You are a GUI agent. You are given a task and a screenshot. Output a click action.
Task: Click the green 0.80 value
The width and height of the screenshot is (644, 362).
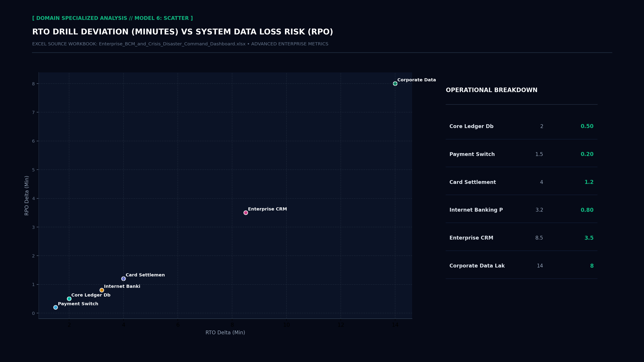click(587, 210)
